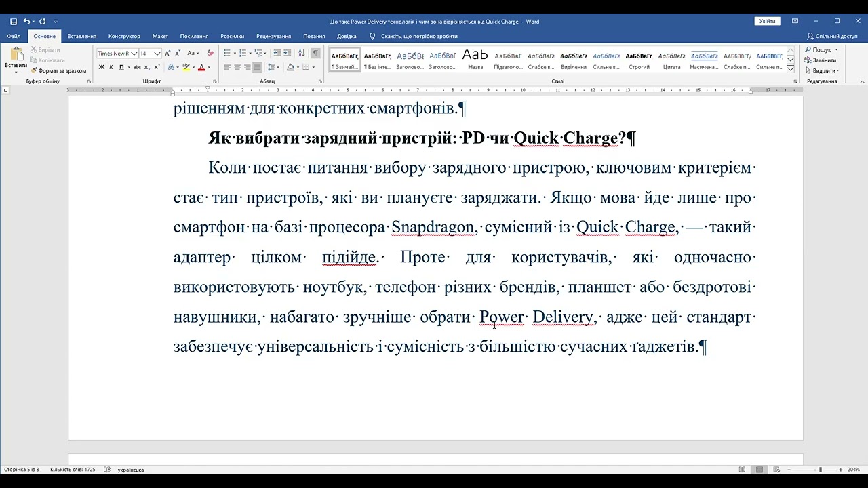Open the font name dropdown (Times New R)

(134, 54)
